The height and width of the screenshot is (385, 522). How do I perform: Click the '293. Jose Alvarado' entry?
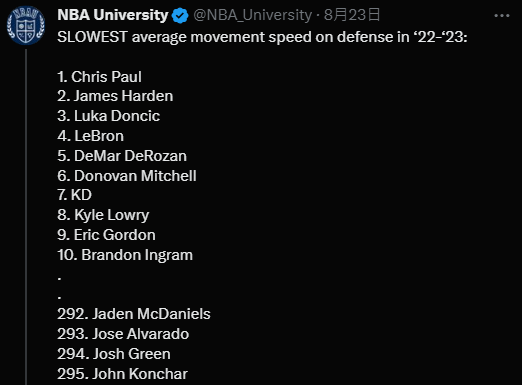coord(123,334)
